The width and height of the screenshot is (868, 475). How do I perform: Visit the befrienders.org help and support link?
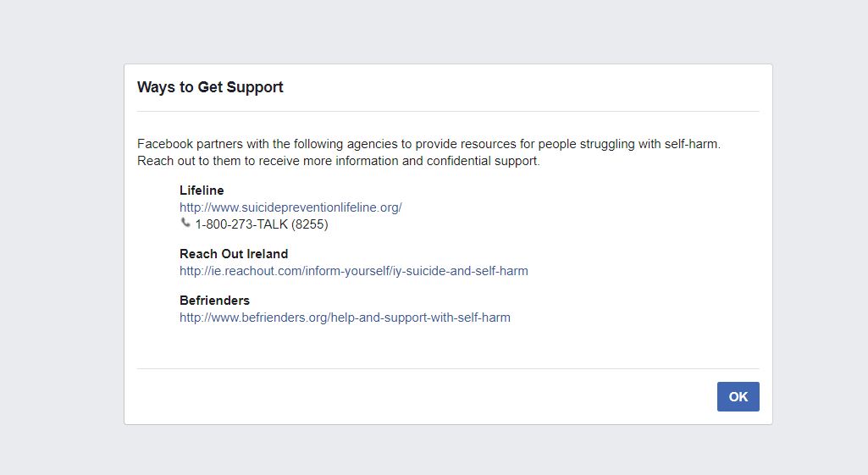click(345, 318)
